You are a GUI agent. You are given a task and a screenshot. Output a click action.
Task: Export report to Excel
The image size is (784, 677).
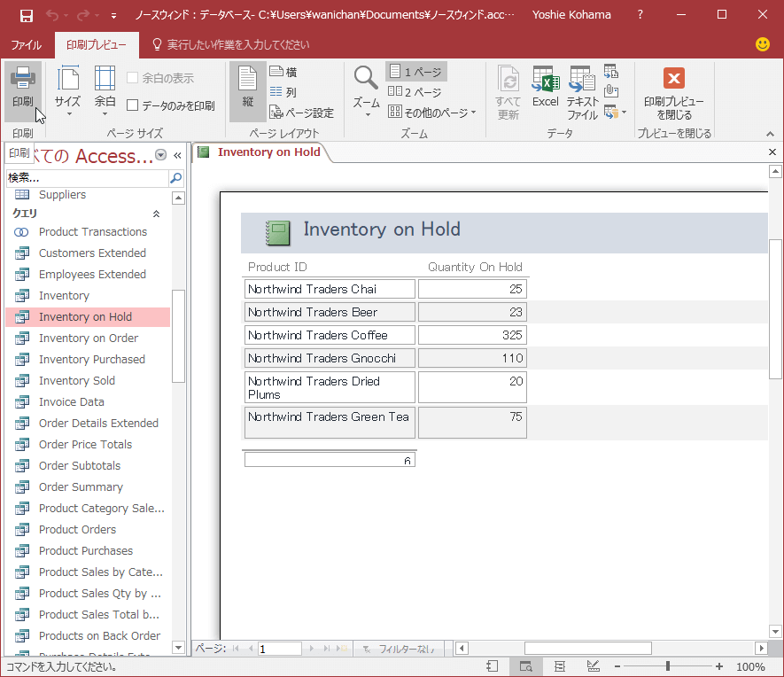(x=545, y=87)
